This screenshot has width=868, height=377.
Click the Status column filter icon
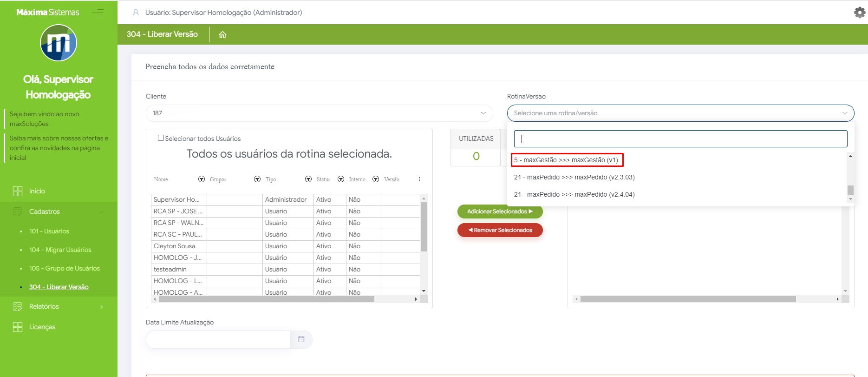[x=341, y=179]
